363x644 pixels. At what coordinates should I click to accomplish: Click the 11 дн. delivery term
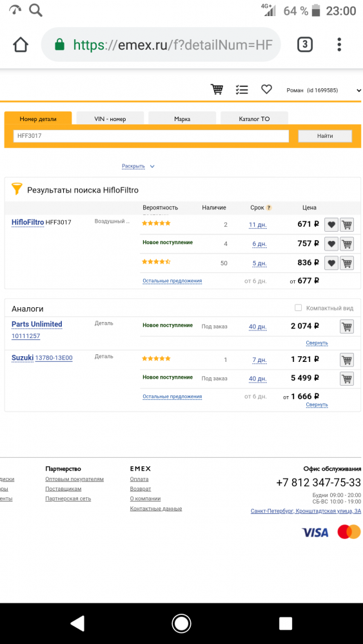(258, 225)
